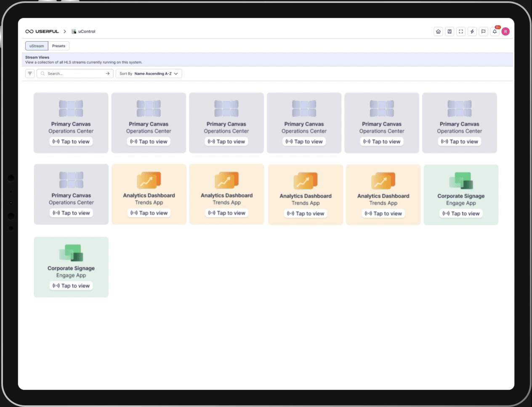The image size is (532, 407).
Task: Click the green Corporate Signage thumbnail
Action: click(x=461, y=180)
